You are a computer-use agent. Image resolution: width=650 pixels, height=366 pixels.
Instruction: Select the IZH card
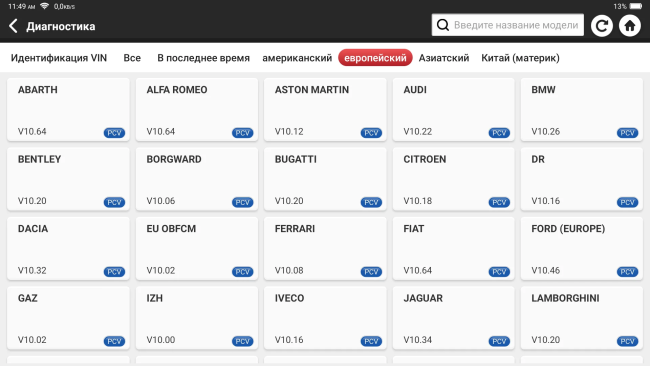tap(197, 318)
